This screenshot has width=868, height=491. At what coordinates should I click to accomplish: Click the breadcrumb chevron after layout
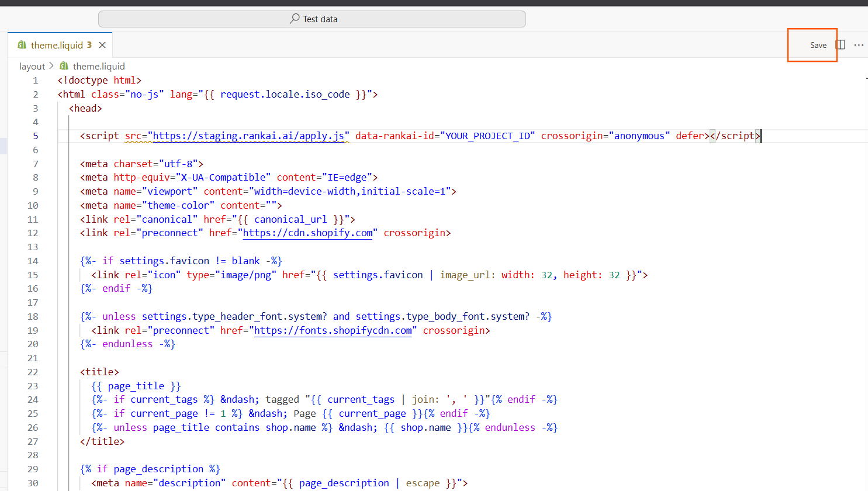51,66
